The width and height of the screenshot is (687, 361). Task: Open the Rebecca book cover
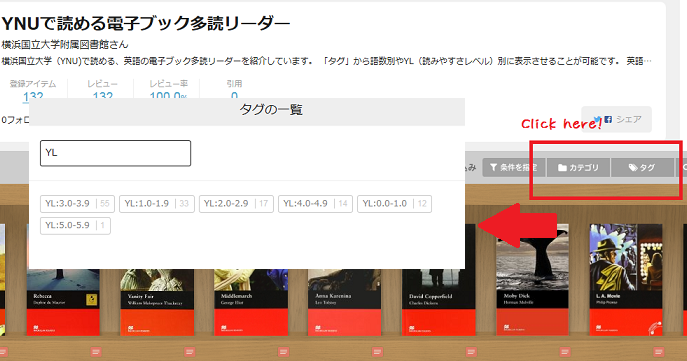(x=63, y=302)
